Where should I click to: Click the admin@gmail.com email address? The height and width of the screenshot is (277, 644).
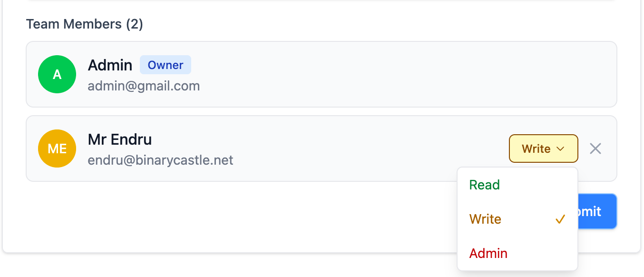click(144, 86)
